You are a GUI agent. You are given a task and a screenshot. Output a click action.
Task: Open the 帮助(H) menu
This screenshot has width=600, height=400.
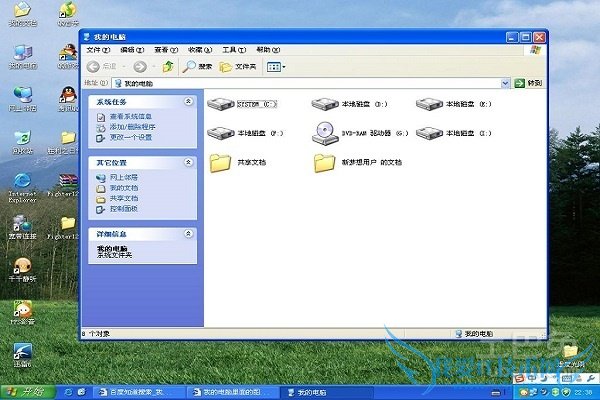[268, 50]
